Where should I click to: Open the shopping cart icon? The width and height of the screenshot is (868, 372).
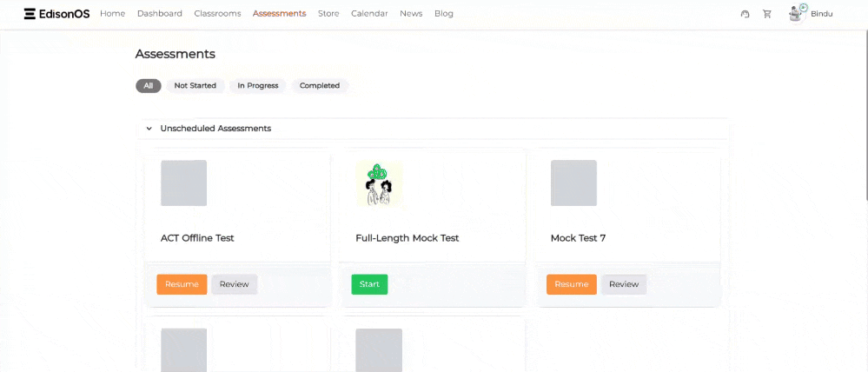point(766,14)
